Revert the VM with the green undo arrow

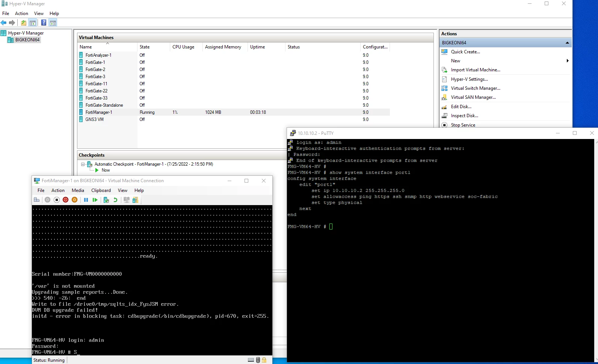(x=115, y=200)
